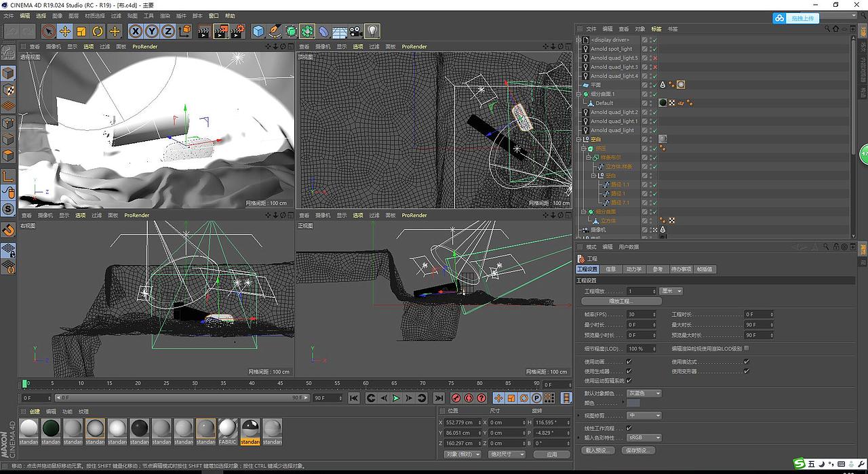
Task: Select the live selection arrow tool
Action: point(48,31)
